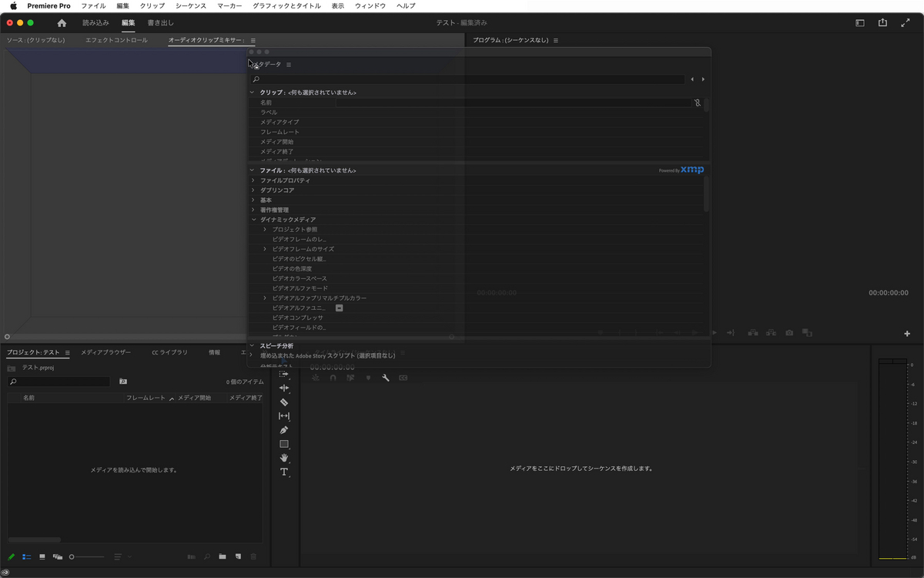This screenshot has width=924, height=578.
Task: Click the search-bin filter icon beside project search
Action: (x=123, y=381)
